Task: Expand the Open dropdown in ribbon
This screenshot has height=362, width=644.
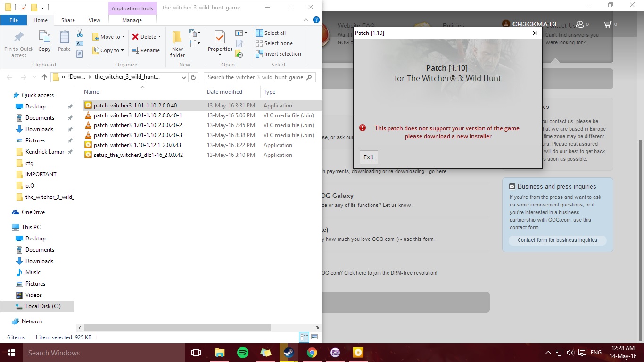Action: (241, 33)
